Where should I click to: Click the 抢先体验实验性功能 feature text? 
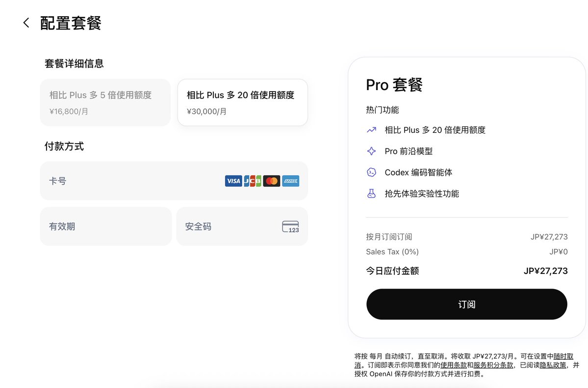[422, 194]
